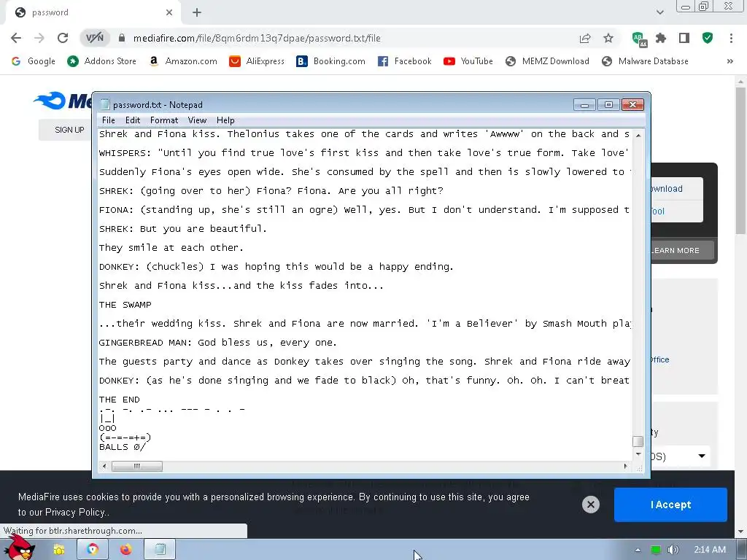Toggle the browser side panel icon

point(684,38)
